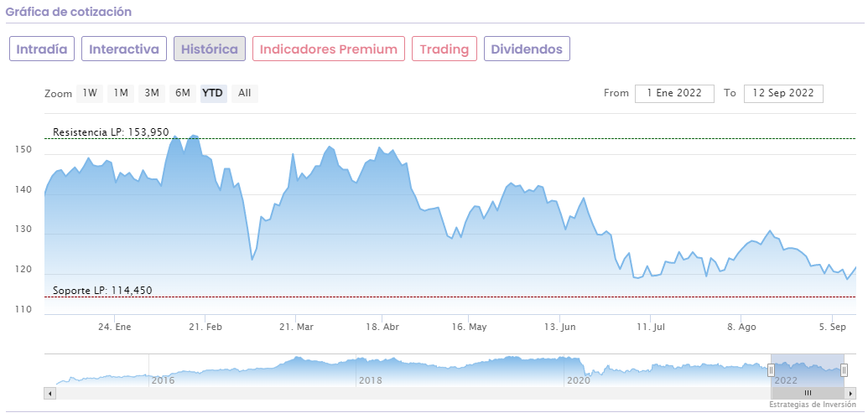Click the navigator scroll-left arrow
868x418 pixels.
(x=50, y=392)
